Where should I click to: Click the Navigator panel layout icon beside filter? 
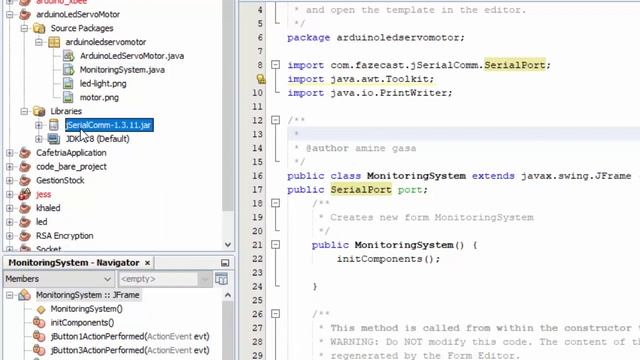[x=222, y=279]
